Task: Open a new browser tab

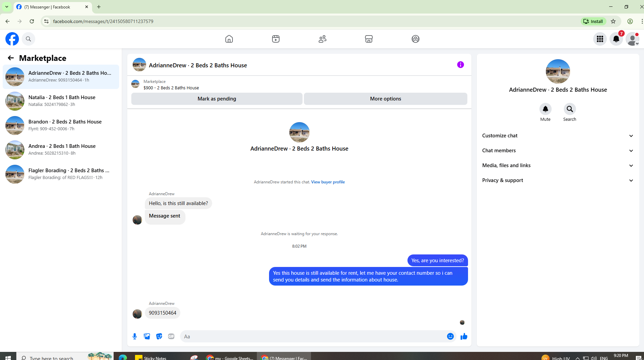Action: pyautogui.click(x=99, y=7)
